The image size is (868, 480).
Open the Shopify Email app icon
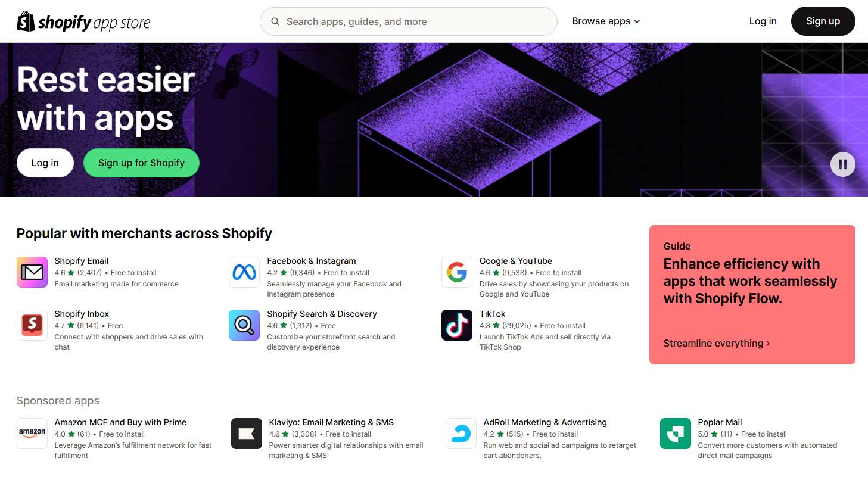(x=32, y=272)
